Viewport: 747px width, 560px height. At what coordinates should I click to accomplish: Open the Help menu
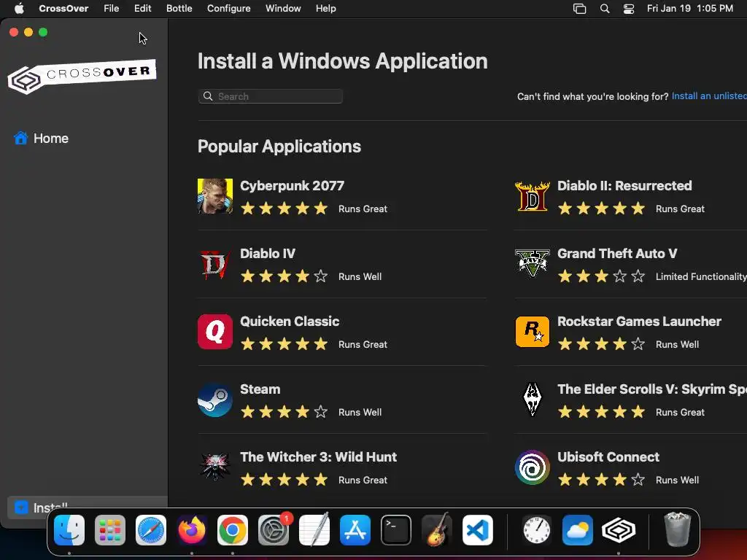[x=326, y=9]
